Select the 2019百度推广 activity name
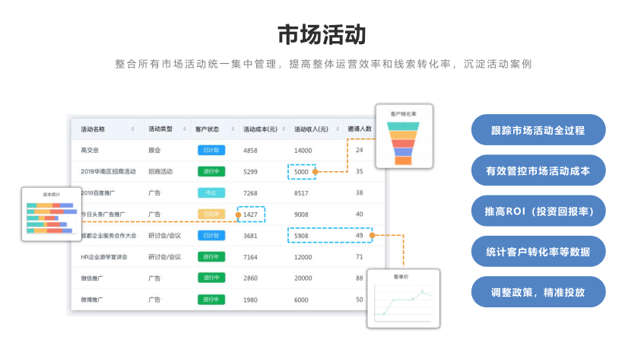The image size is (644, 359). (98, 193)
